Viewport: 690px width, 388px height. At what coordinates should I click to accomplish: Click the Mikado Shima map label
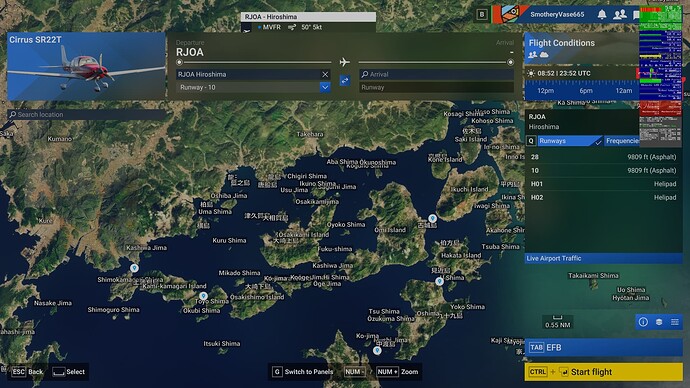(239, 273)
